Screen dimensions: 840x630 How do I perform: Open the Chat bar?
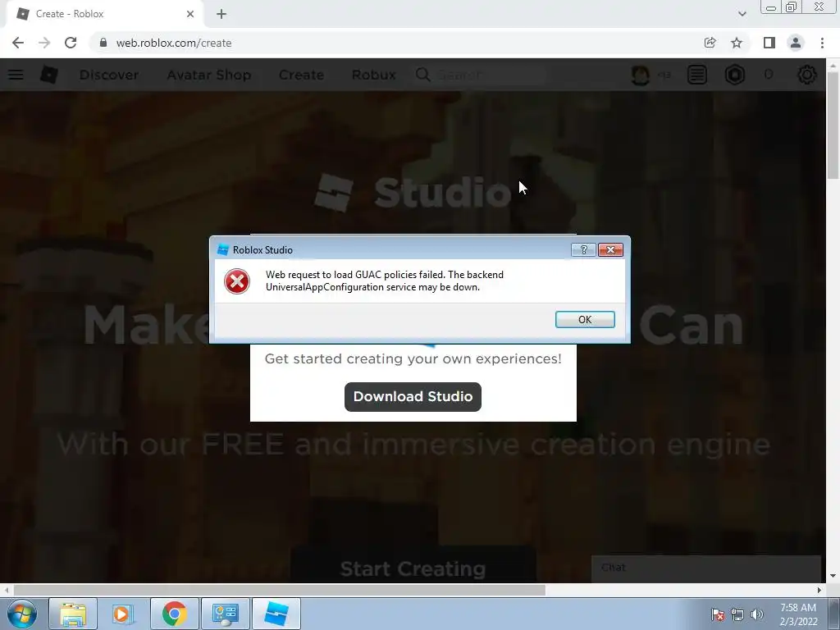click(x=706, y=568)
